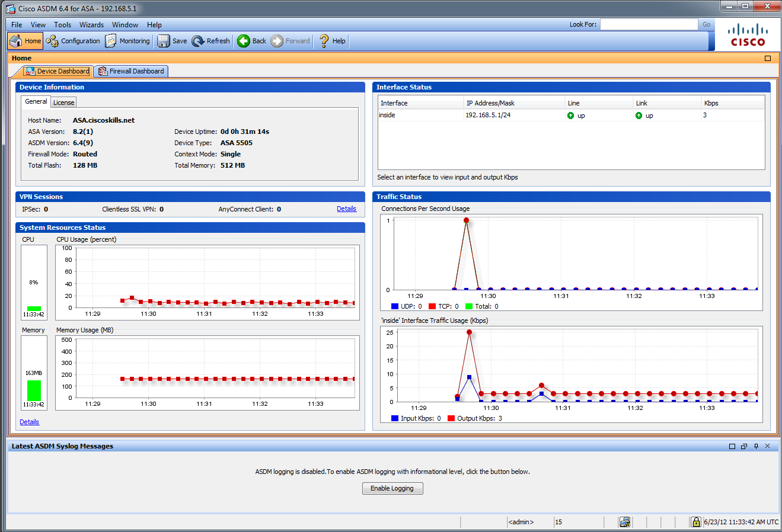Click the Memory 163MB usage gauge

click(x=34, y=373)
